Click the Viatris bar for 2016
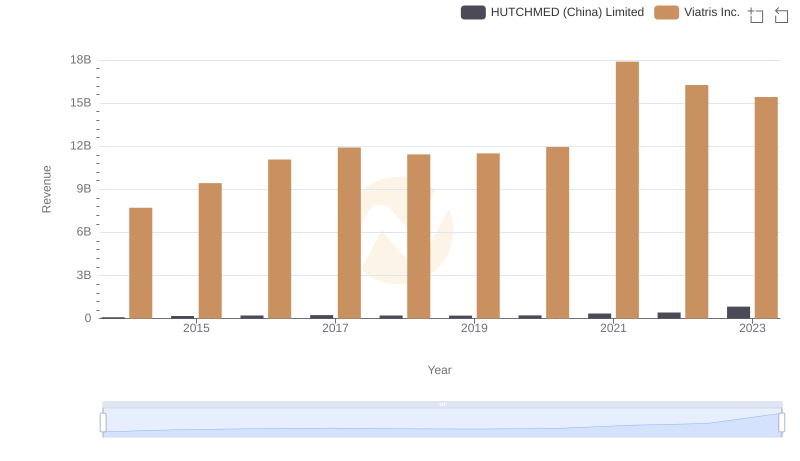This screenshot has width=800, height=461. 280,239
